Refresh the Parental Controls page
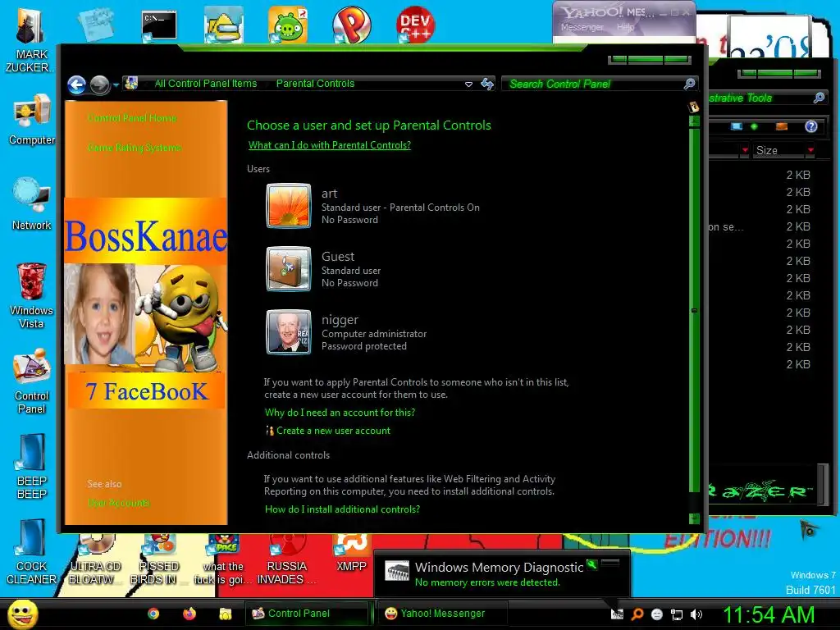This screenshot has height=630, width=840. (x=487, y=84)
